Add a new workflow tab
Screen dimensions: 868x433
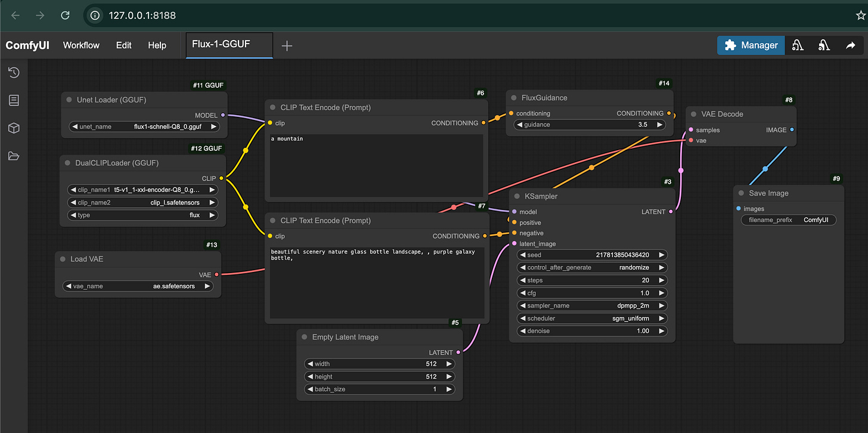(287, 46)
